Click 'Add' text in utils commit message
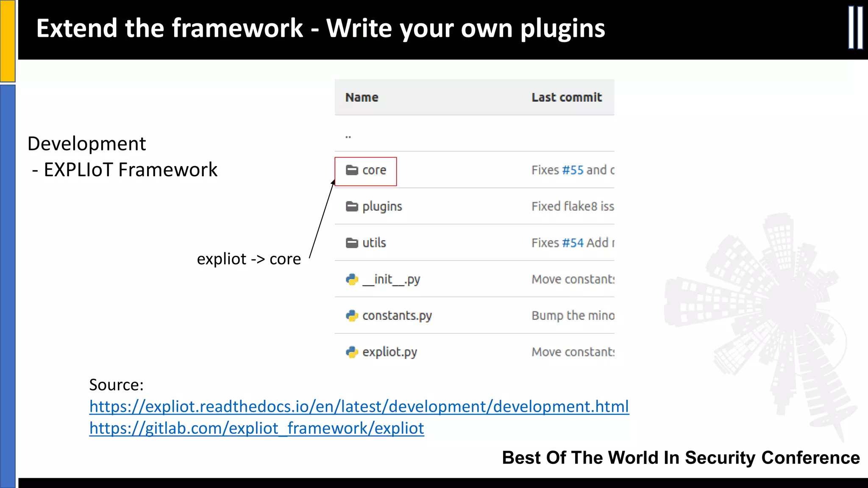The height and width of the screenshot is (488, 868). click(598, 243)
